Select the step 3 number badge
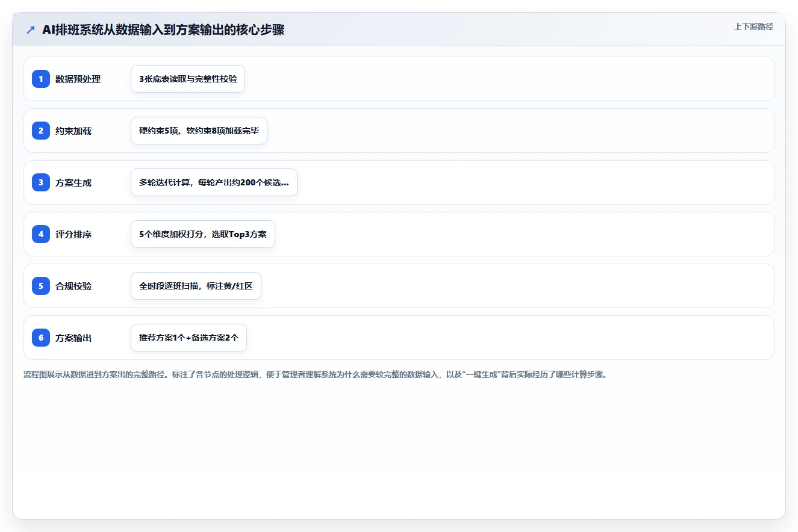Viewport: 798px width, 532px height. (x=41, y=182)
